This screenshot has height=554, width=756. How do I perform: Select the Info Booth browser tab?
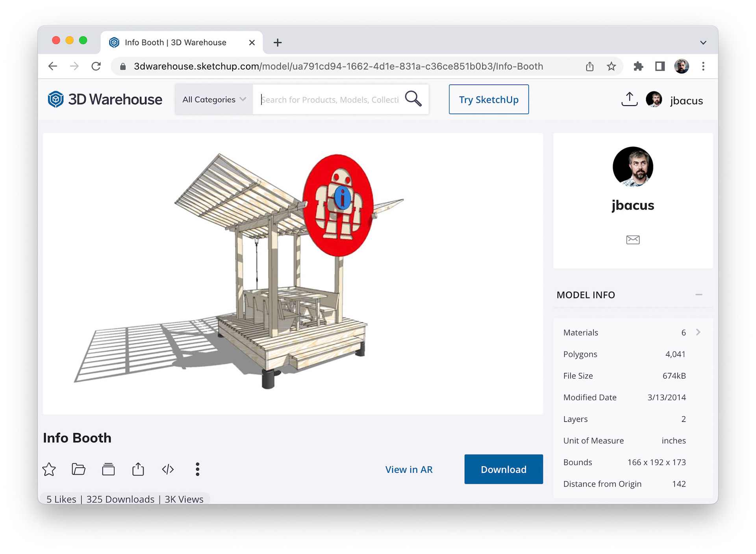coord(175,43)
